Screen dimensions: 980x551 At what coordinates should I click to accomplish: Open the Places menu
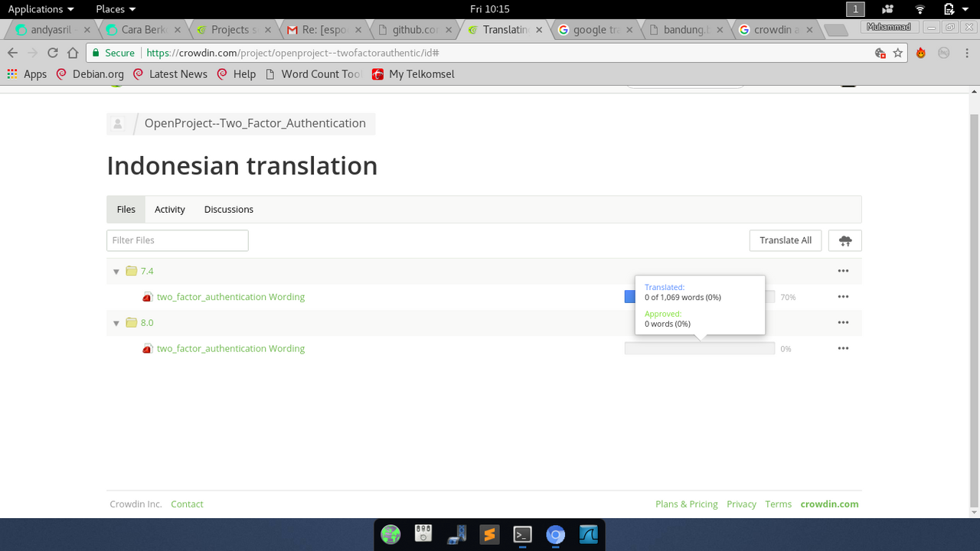pos(116,9)
